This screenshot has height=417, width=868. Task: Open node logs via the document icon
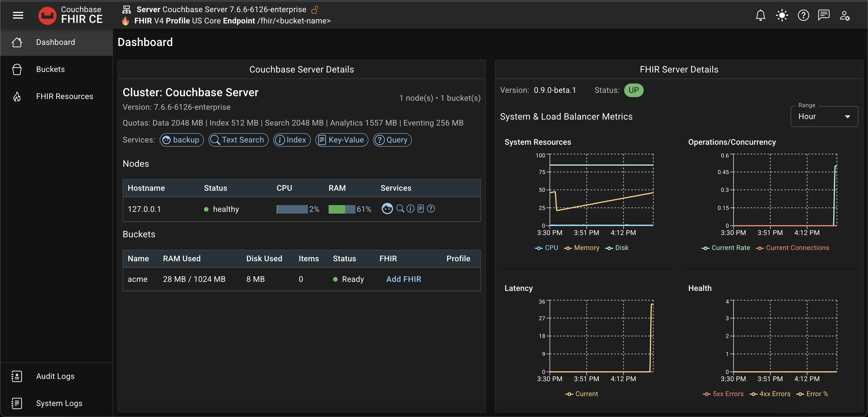click(x=420, y=209)
